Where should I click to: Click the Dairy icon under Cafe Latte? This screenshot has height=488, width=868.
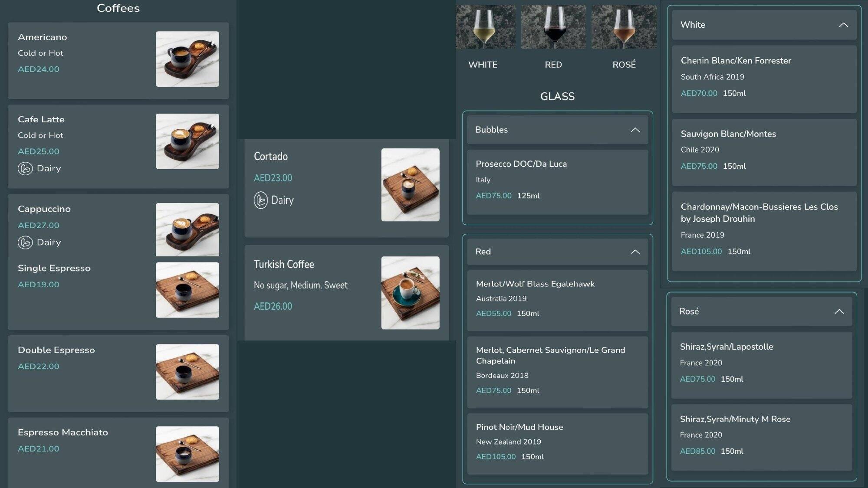[x=25, y=168]
